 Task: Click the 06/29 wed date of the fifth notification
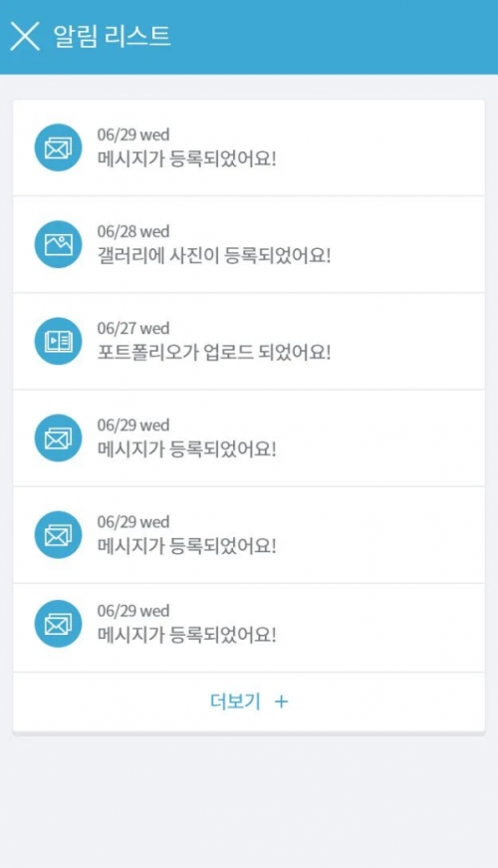coord(133,522)
